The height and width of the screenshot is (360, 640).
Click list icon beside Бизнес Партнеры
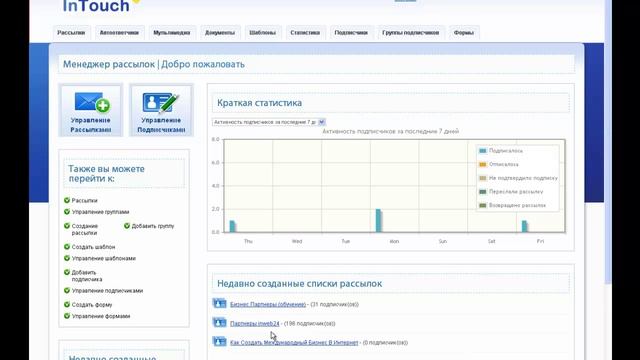(220, 304)
